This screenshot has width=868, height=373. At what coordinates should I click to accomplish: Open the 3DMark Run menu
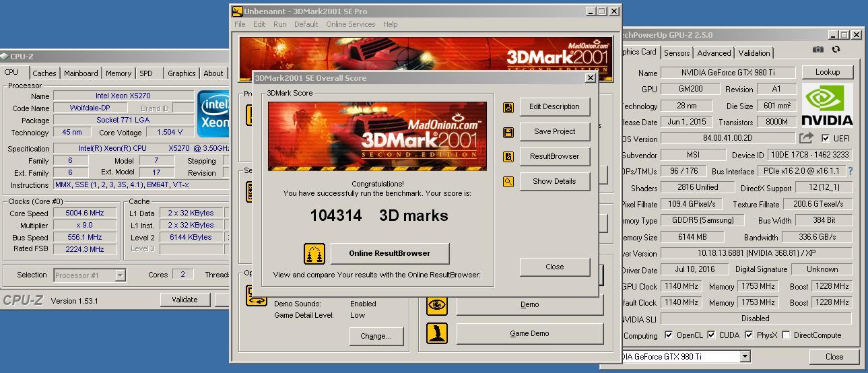(x=280, y=24)
